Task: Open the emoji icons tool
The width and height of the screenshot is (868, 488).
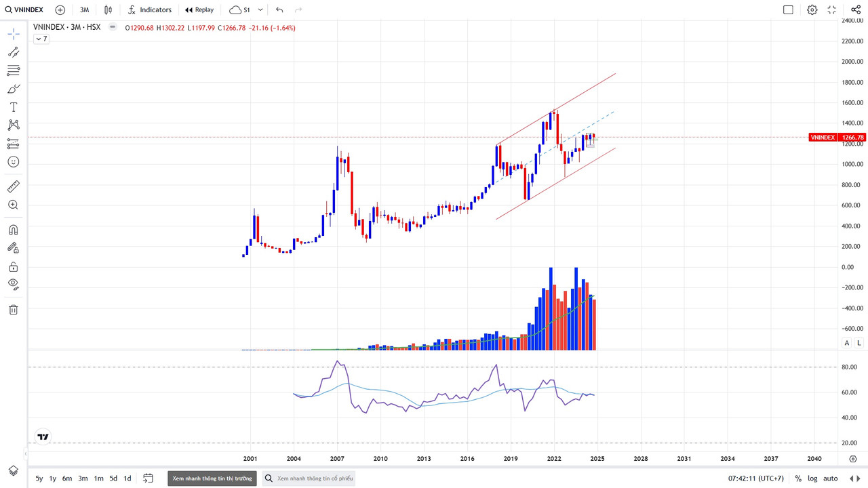Action: pos(14,162)
